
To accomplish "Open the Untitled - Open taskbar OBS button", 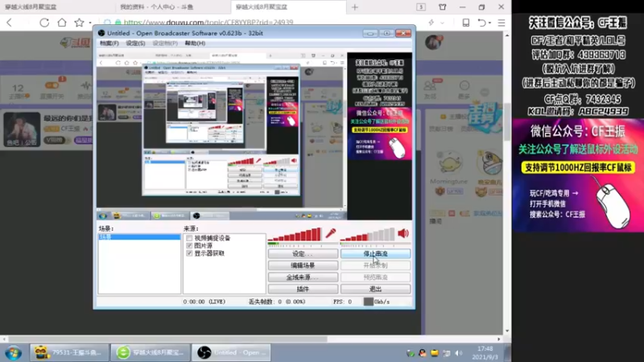I will click(232, 352).
